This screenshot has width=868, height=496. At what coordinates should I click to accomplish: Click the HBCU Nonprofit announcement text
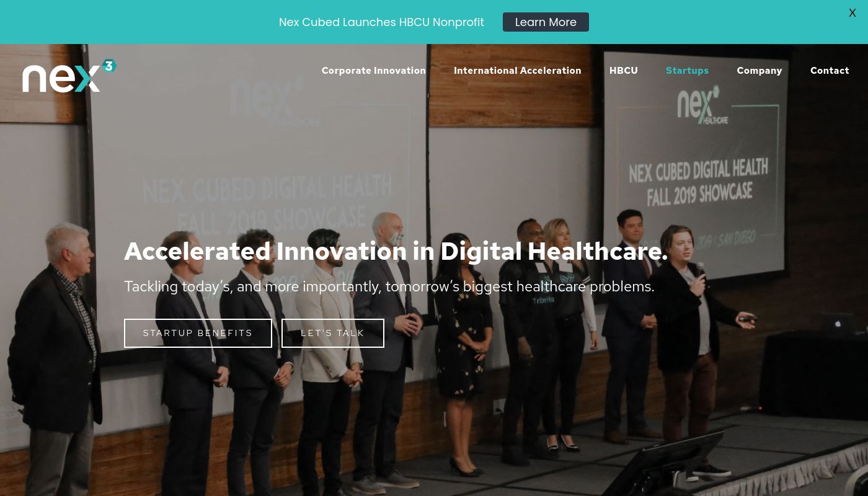(381, 22)
